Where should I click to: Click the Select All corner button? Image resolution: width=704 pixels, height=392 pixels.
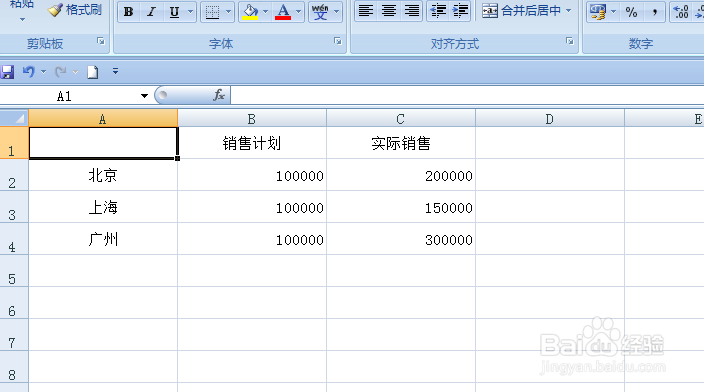click(x=14, y=119)
